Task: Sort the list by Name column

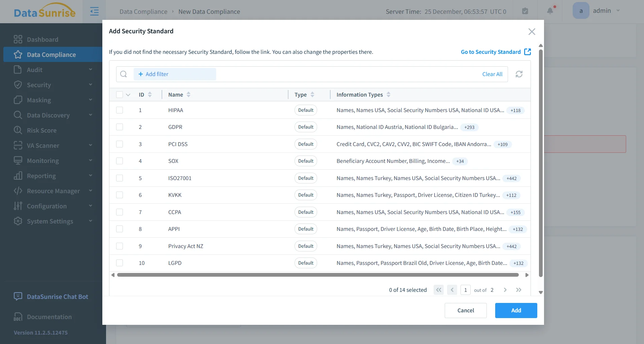Action: pyautogui.click(x=188, y=95)
